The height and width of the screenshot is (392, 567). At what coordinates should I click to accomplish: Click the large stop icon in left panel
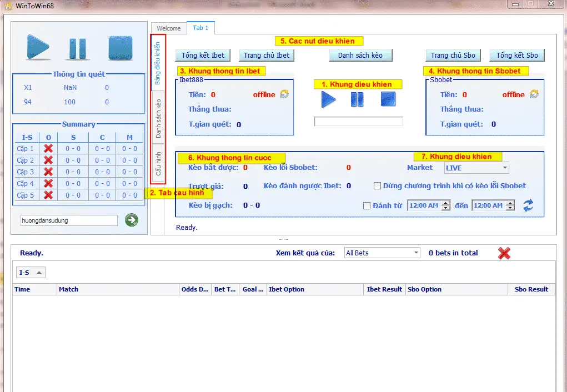point(120,48)
